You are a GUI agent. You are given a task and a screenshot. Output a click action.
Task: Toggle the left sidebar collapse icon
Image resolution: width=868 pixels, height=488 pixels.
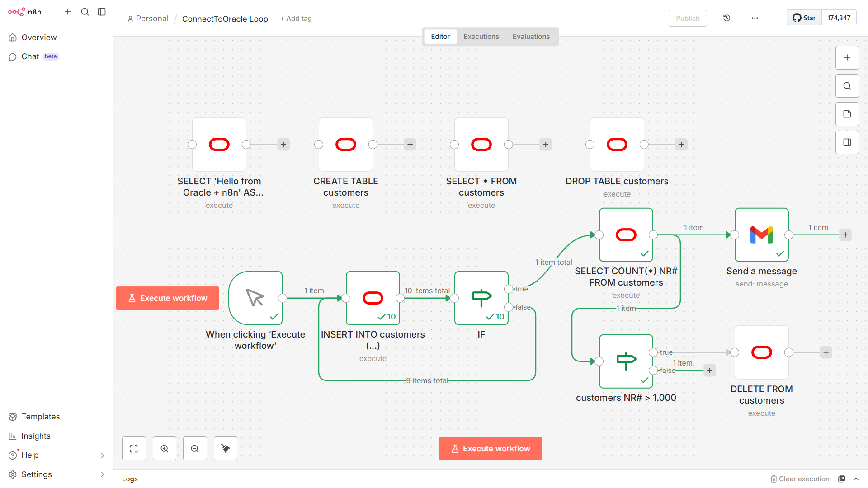(102, 12)
